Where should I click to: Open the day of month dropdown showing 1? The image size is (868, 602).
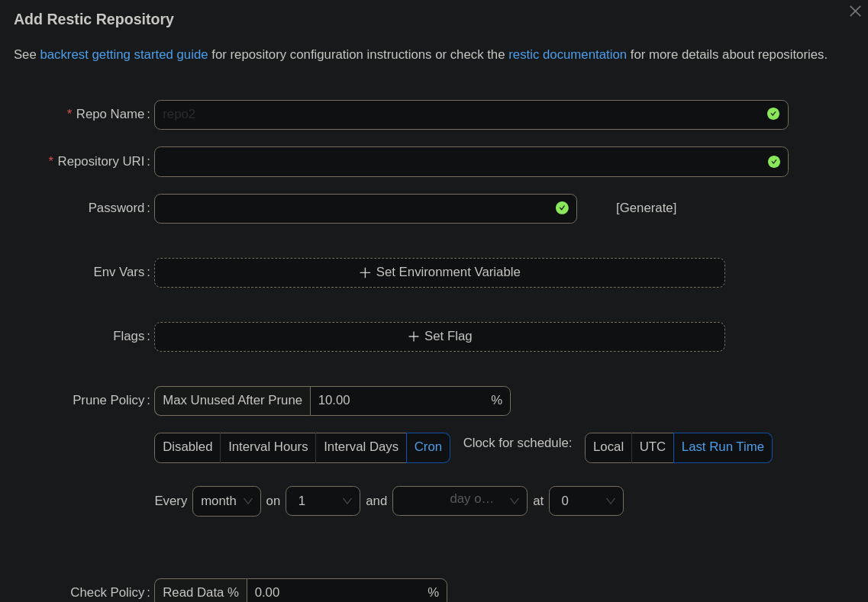pos(323,501)
